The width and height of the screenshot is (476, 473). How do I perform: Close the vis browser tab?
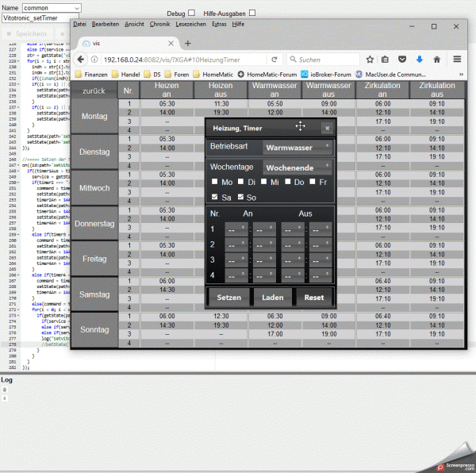pos(171,44)
